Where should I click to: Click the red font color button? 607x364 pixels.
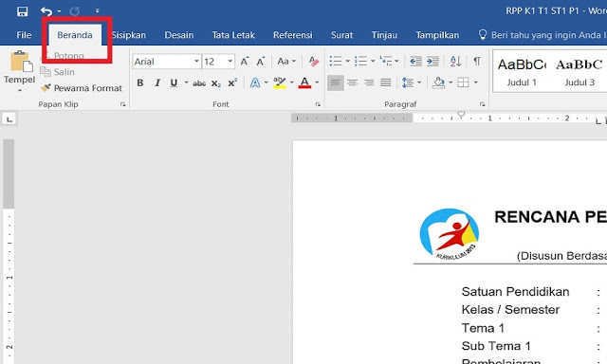304,82
